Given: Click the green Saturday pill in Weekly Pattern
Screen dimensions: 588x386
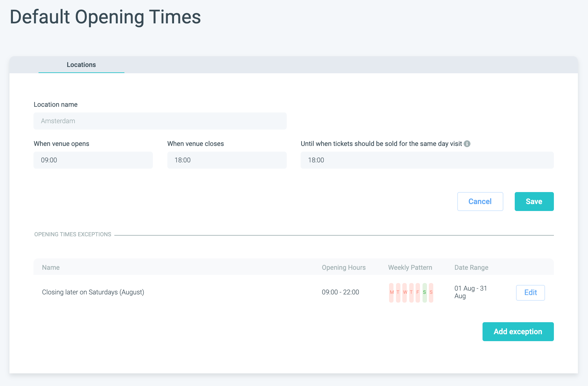Looking at the screenshot, I should tap(424, 293).
